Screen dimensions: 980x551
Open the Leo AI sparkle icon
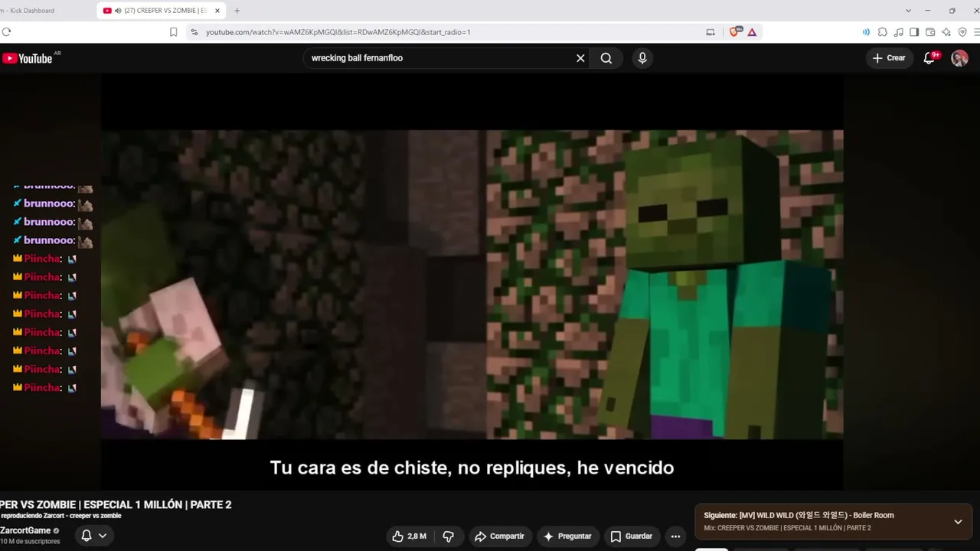(x=946, y=32)
